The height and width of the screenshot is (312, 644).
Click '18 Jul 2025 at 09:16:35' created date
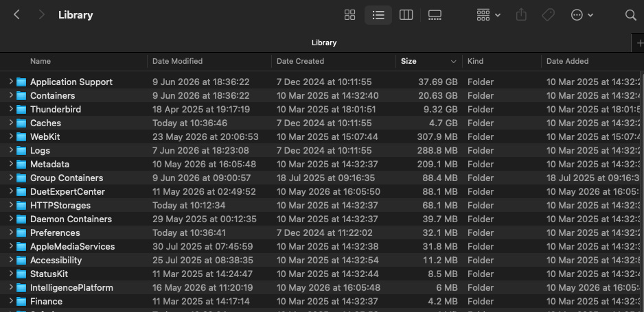pos(325,178)
